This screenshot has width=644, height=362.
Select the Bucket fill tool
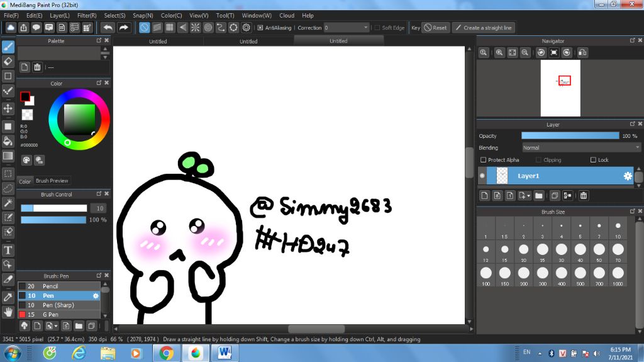8,141
